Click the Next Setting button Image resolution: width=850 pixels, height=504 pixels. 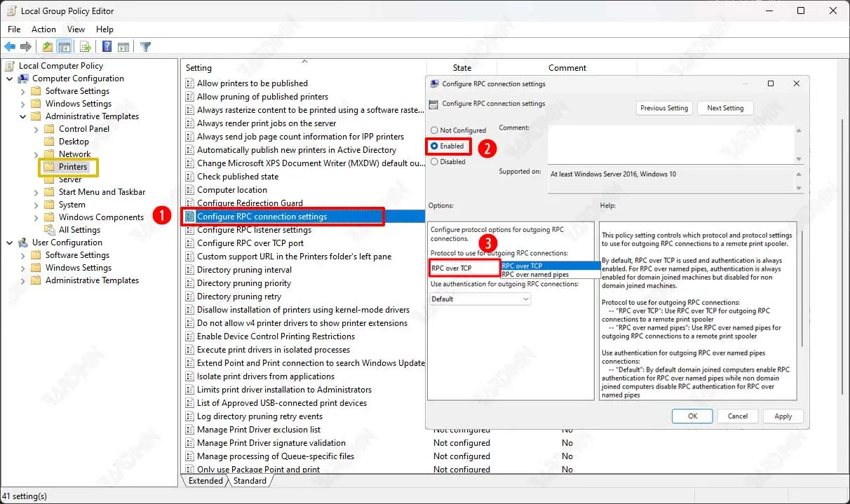pos(724,108)
